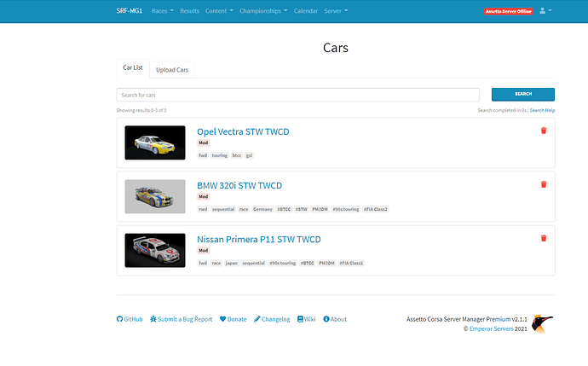Click the 'btcc' tag on Opel Vectra
Image resolution: width=588 pixels, height=366 pixels.
[x=237, y=155]
